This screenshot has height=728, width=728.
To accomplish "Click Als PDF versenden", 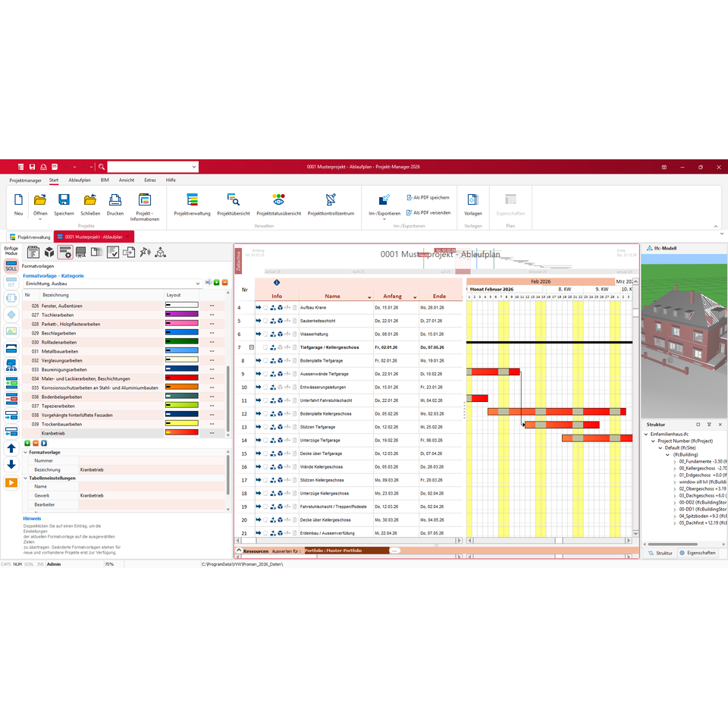I will pos(428,212).
